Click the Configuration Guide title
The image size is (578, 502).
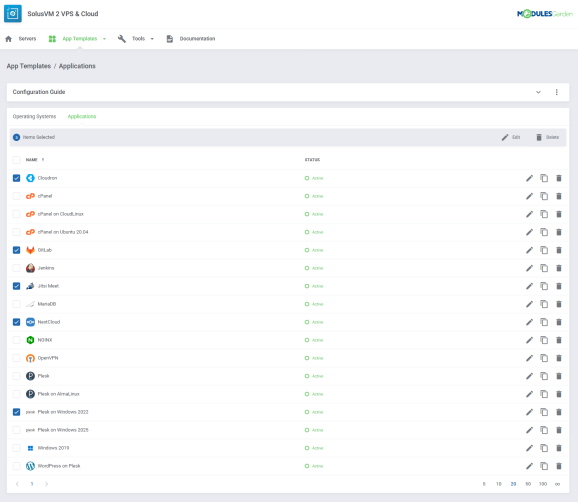[39, 92]
